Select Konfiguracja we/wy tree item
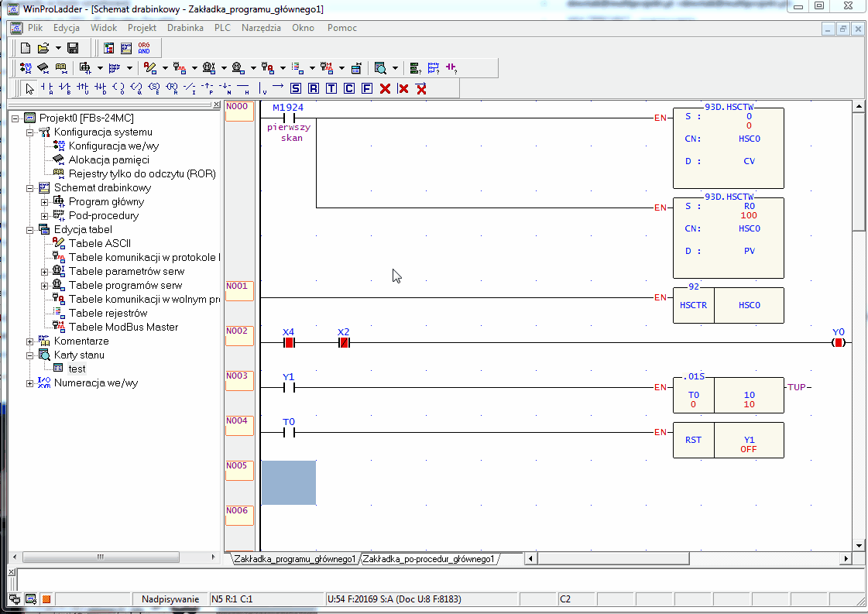Viewport: 868px width, 614px height. [114, 146]
